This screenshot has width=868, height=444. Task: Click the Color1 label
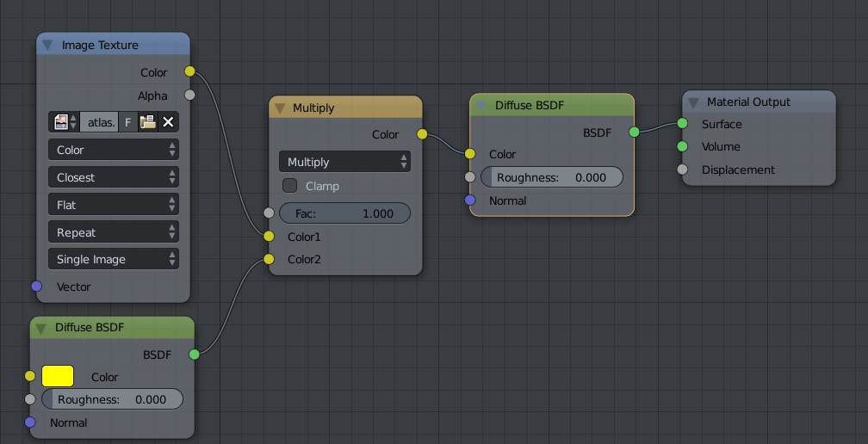click(304, 237)
